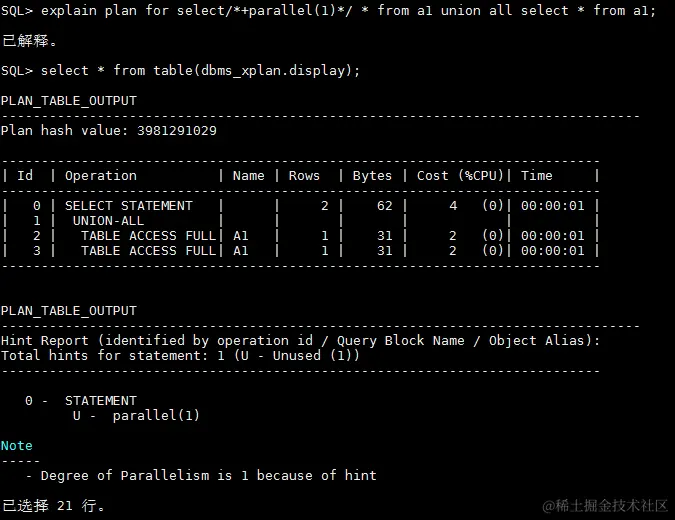Click the Operation column header

click(101, 176)
